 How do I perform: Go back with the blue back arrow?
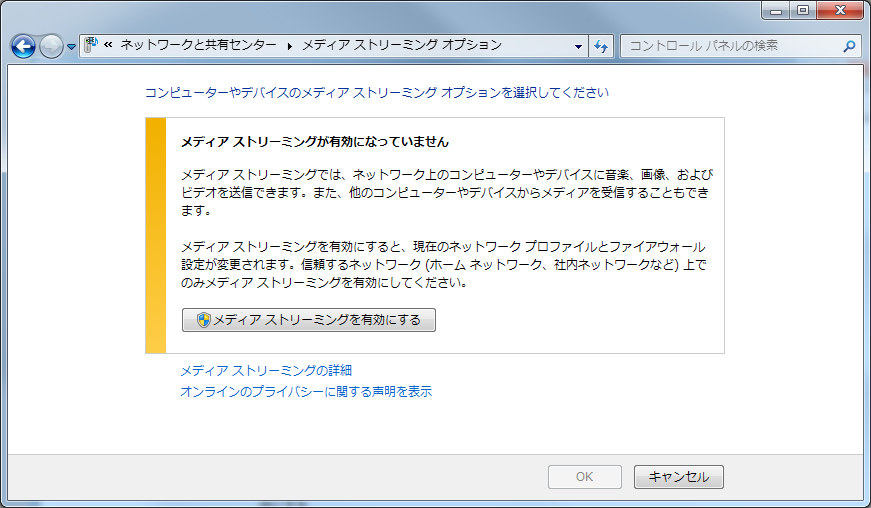click(23, 47)
